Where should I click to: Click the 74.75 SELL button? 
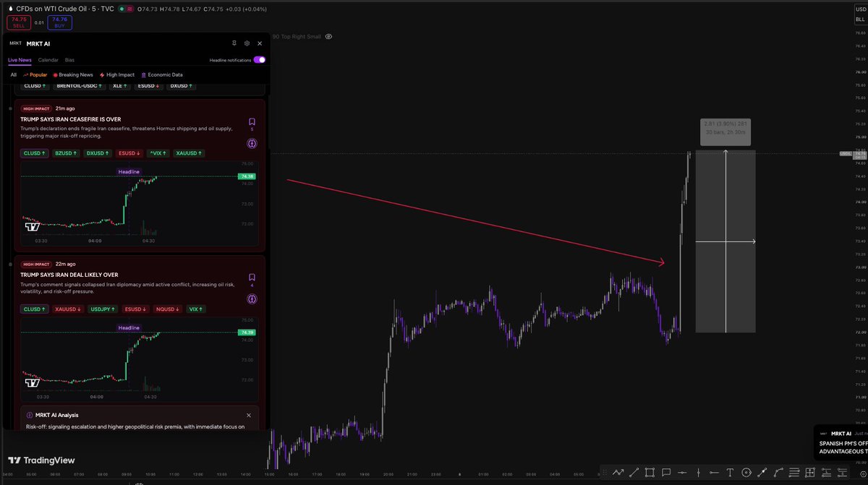(19, 22)
